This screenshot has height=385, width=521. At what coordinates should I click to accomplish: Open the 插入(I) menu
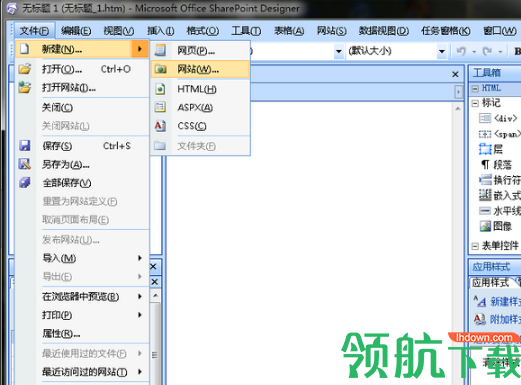161,31
